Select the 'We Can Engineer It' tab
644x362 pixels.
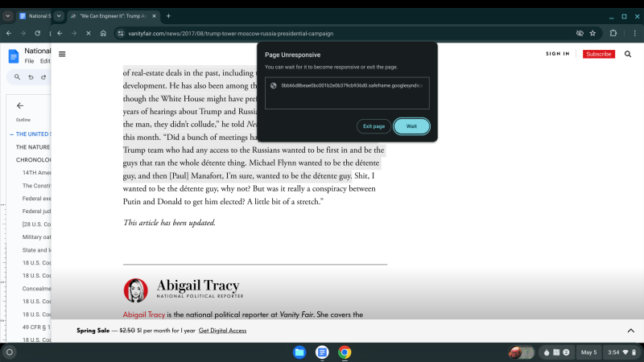tap(113, 16)
